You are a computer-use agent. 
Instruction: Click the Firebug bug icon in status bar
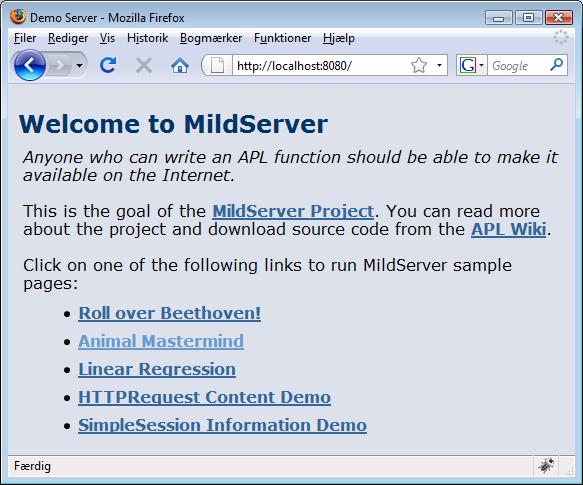[x=546, y=466]
